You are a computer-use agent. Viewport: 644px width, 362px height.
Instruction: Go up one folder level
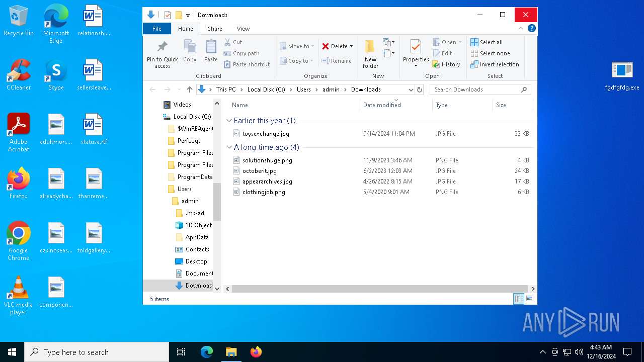pyautogui.click(x=190, y=89)
